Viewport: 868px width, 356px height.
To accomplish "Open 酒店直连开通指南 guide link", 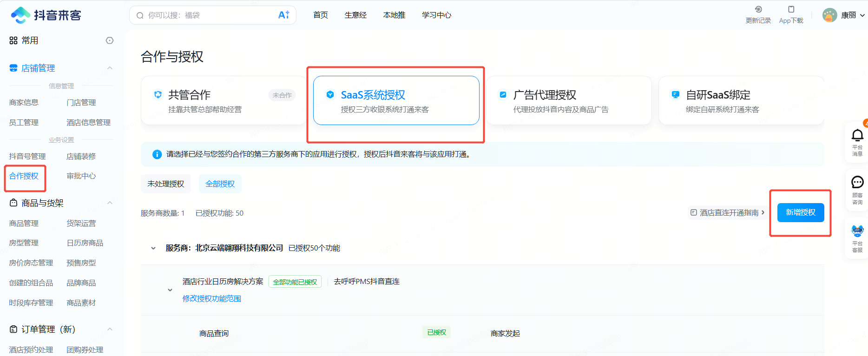I will click(x=727, y=212).
